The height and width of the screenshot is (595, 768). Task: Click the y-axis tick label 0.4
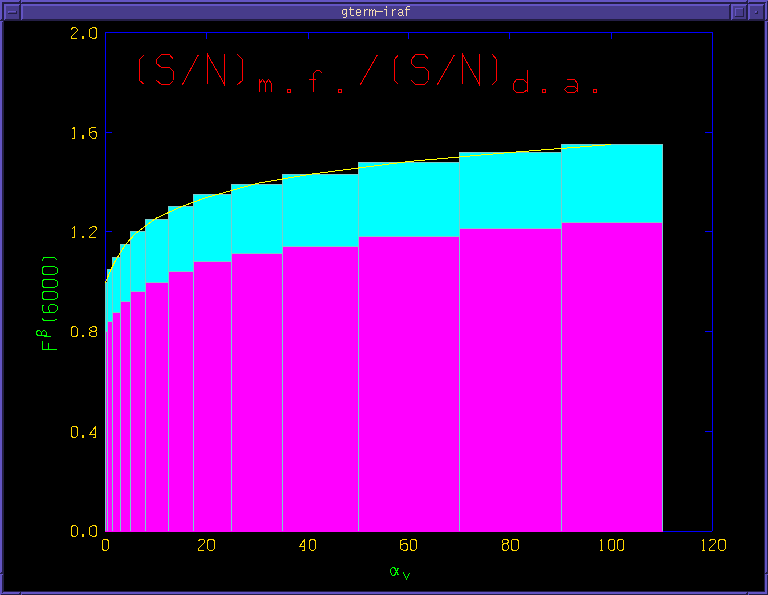84,432
